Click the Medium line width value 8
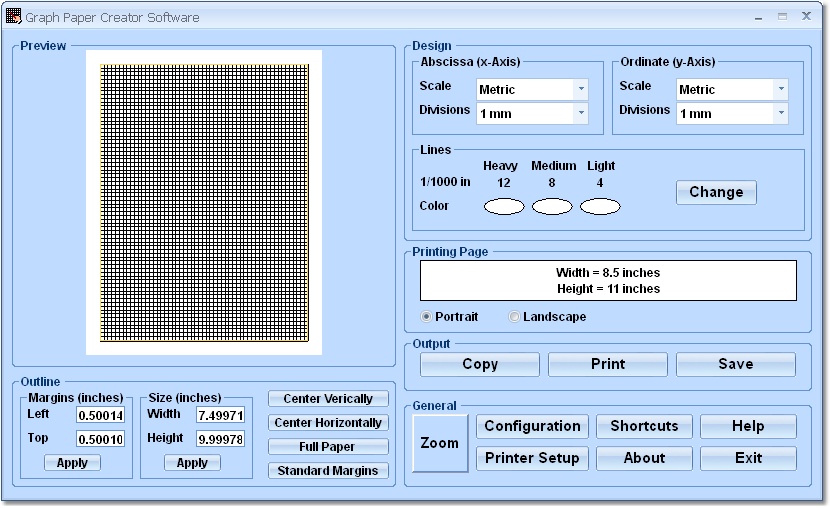The height and width of the screenshot is (508, 830). tap(552, 183)
